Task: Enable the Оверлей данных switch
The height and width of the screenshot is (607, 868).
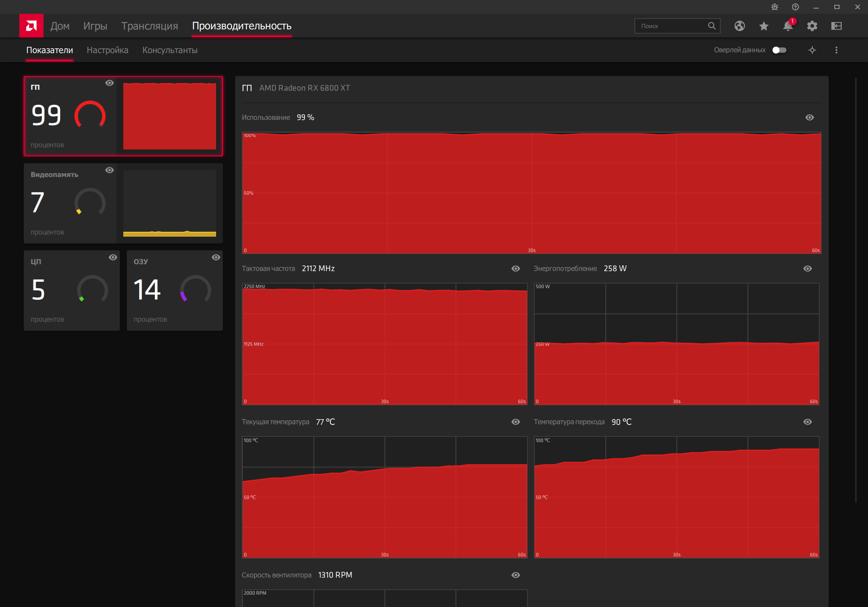Action: tap(779, 50)
